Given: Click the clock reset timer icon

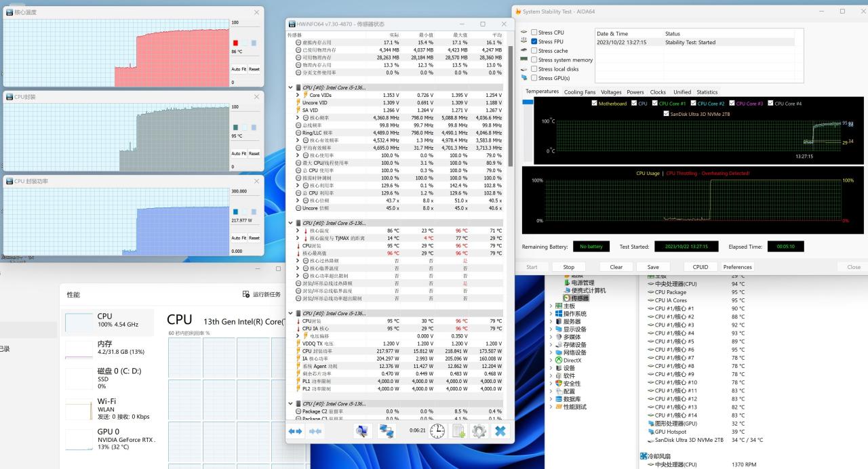Looking at the screenshot, I should (x=437, y=431).
